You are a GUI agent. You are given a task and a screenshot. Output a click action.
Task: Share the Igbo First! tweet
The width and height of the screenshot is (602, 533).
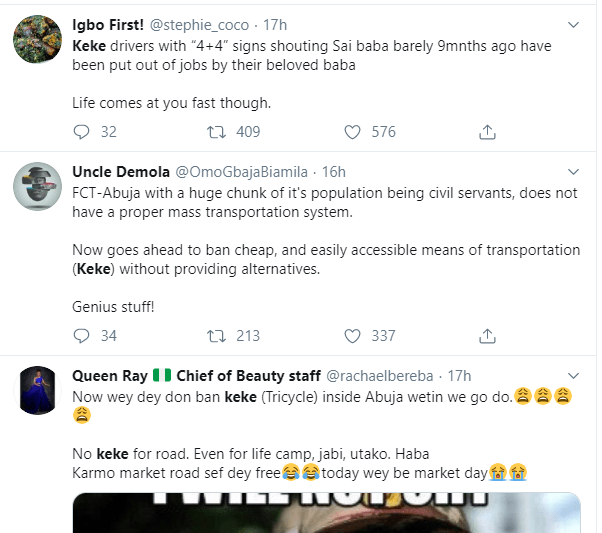pos(488,132)
